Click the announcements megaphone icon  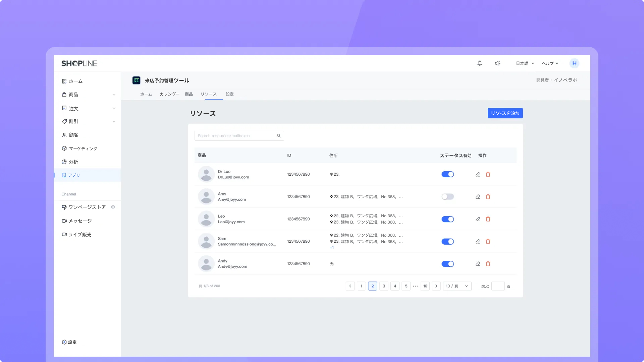point(498,63)
